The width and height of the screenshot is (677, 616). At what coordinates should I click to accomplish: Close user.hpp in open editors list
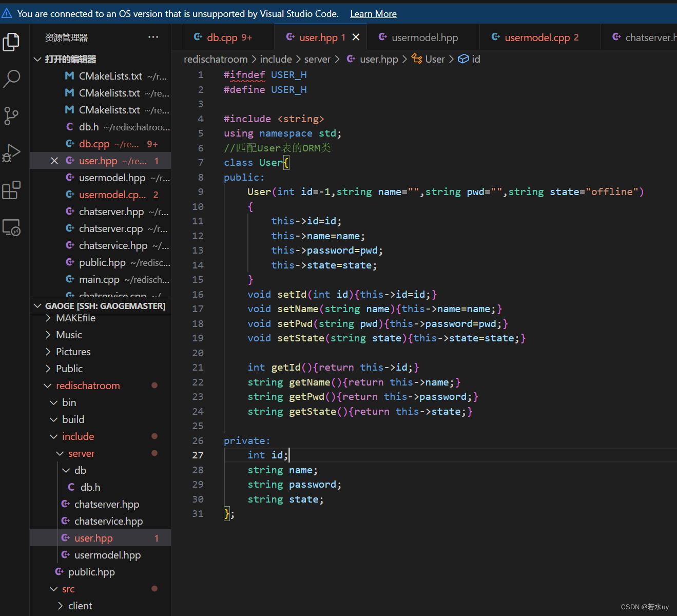pos(54,161)
